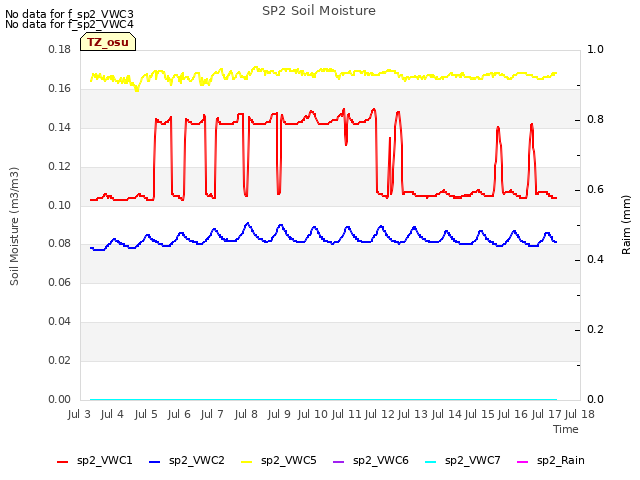Click the Jul 12 tick label
This screenshot has height=480, width=640.
pyautogui.click(x=379, y=414)
